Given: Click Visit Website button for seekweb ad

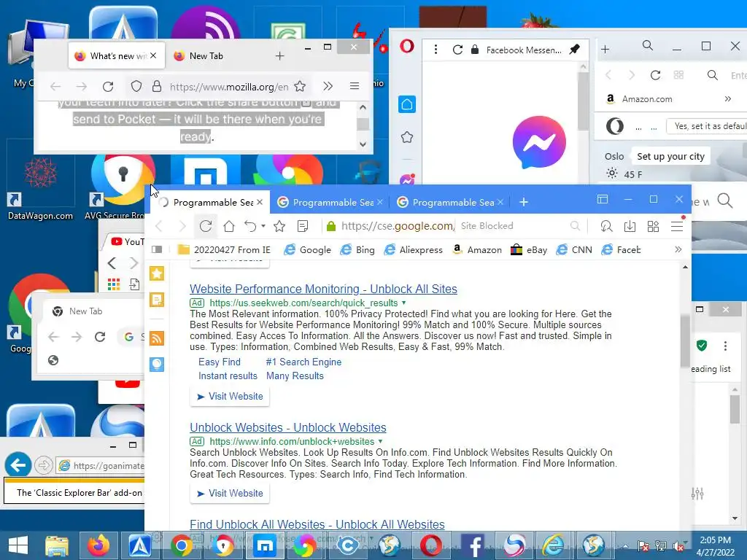Looking at the screenshot, I should point(230,396).
